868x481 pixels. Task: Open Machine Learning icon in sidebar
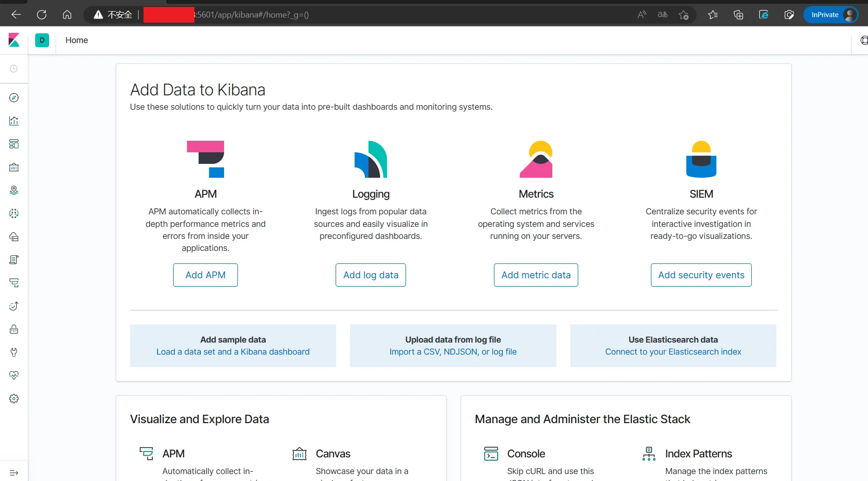pos(14,213)
